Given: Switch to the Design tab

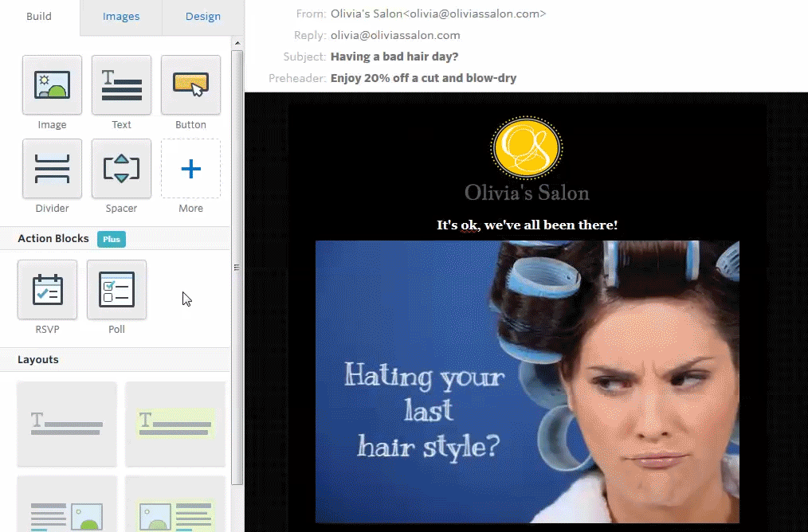Looking at the screenshot, I should click(203, 17).
